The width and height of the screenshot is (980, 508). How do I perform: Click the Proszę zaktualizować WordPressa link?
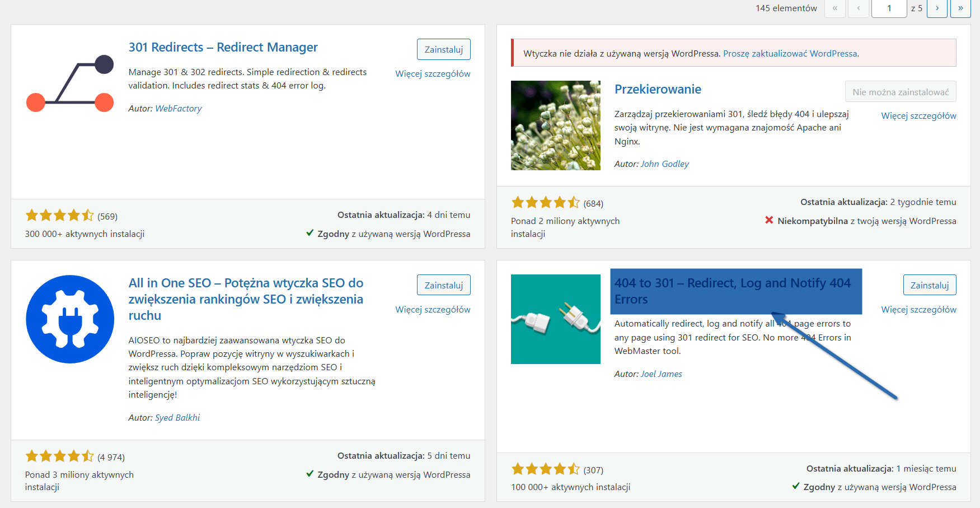coord(792,53)
